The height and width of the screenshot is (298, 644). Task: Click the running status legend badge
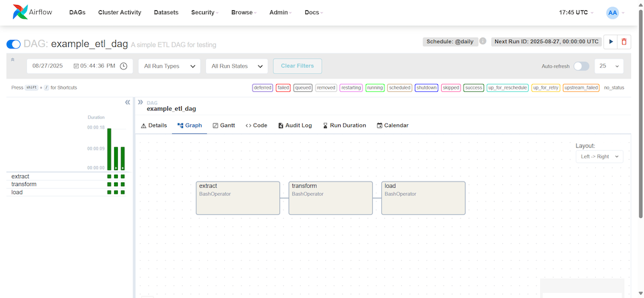click(375, 88)
